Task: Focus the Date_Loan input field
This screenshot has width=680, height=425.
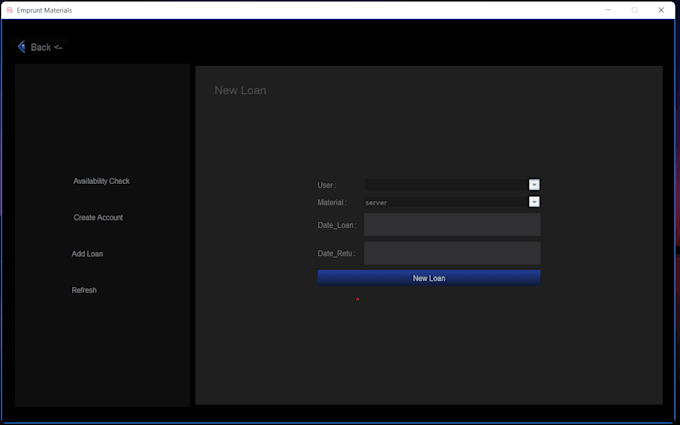Action: tap(452, 225)
